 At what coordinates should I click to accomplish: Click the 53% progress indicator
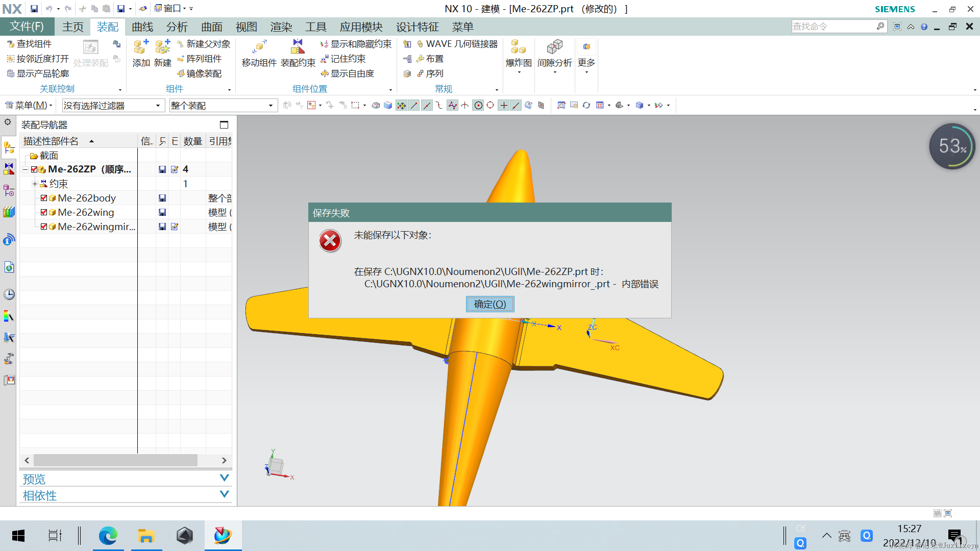point(952,146)
